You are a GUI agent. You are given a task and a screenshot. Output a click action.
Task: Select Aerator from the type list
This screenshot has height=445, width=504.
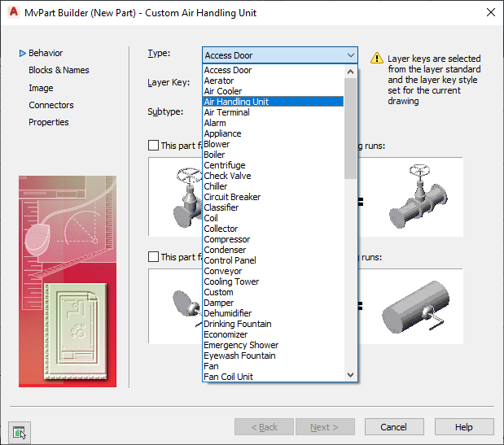click(x=274, y=81)
